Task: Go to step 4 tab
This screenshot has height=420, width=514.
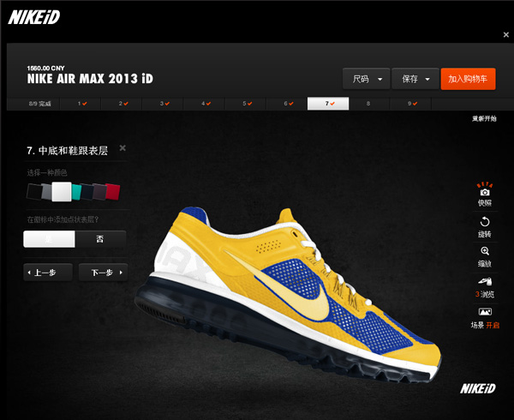Action: point(205,104)
